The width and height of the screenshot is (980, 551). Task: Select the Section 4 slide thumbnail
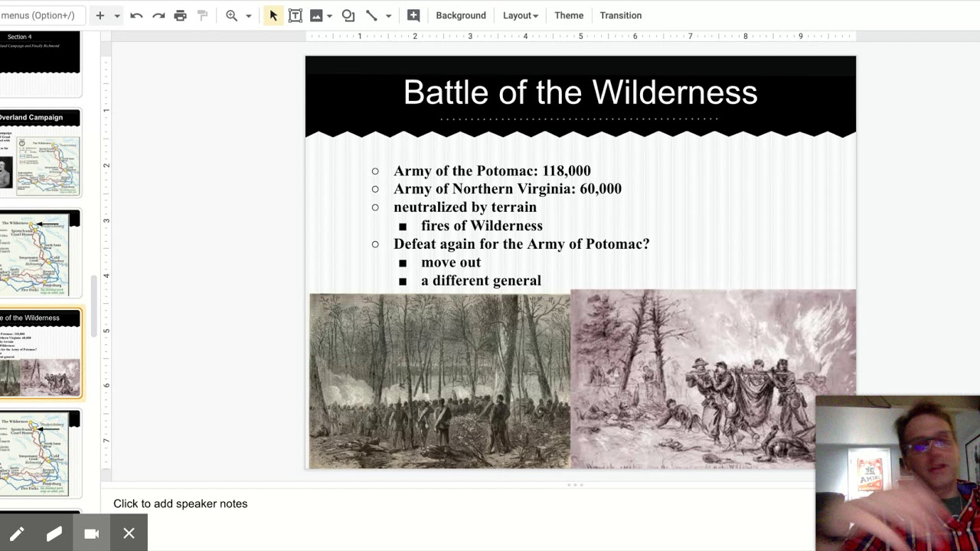[40, 63]
